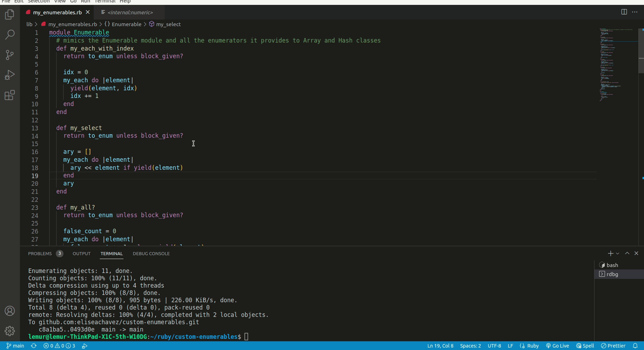Open the Run and Debug view
Screen dimensions: 644x350
9,75
